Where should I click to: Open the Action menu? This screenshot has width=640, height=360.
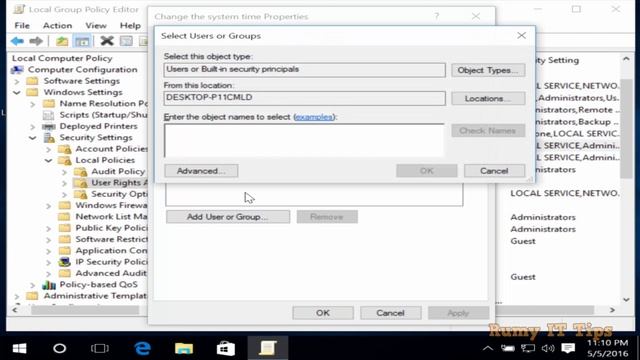58,26
